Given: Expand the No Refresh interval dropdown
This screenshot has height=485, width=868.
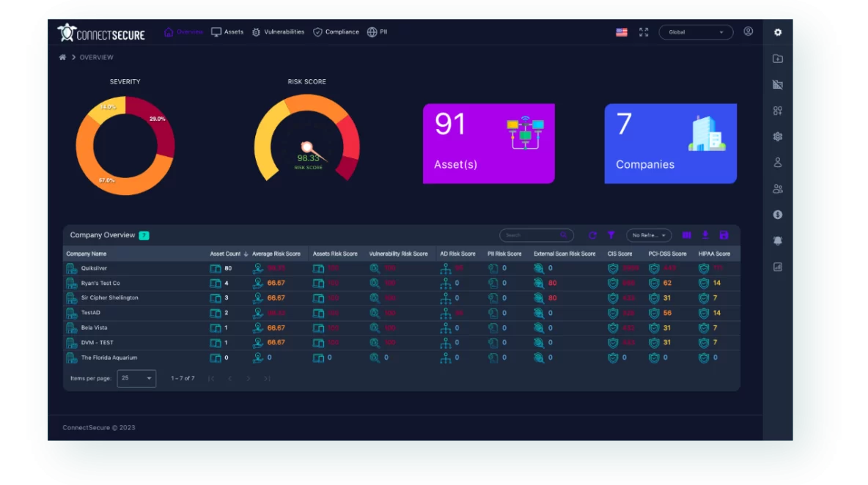Looking at the screenshot, I should 649,235.
